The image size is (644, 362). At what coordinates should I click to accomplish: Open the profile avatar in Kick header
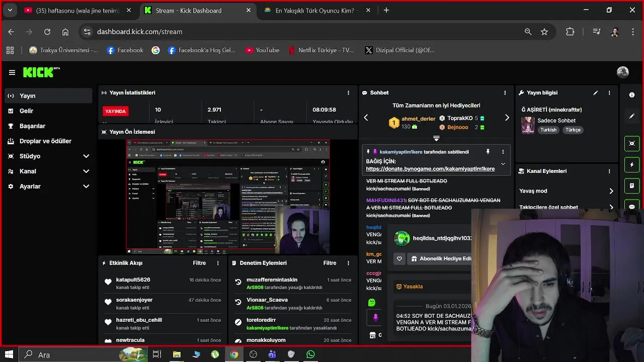pos(623,72)
